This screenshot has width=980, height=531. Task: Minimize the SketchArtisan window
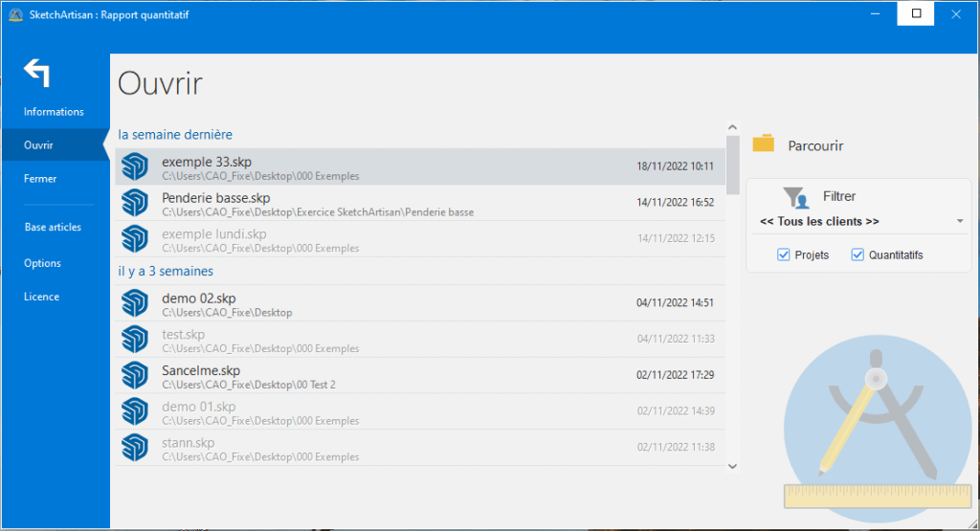coord(876,13)
